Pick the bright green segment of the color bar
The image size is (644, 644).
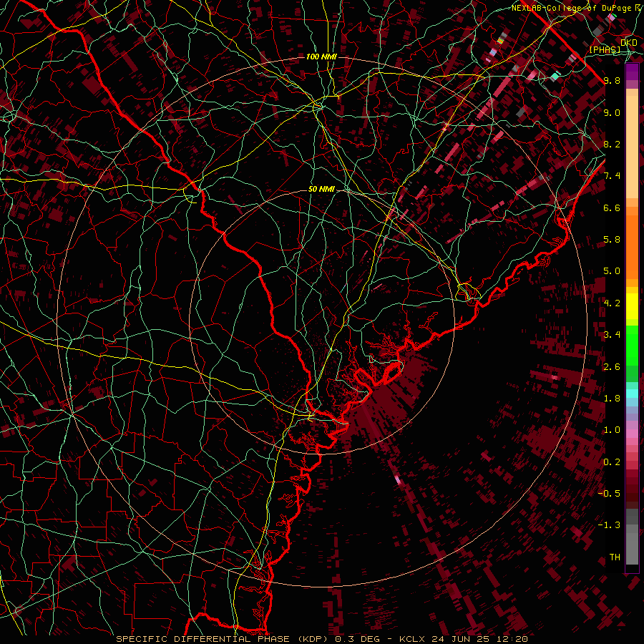coord(632,345)
